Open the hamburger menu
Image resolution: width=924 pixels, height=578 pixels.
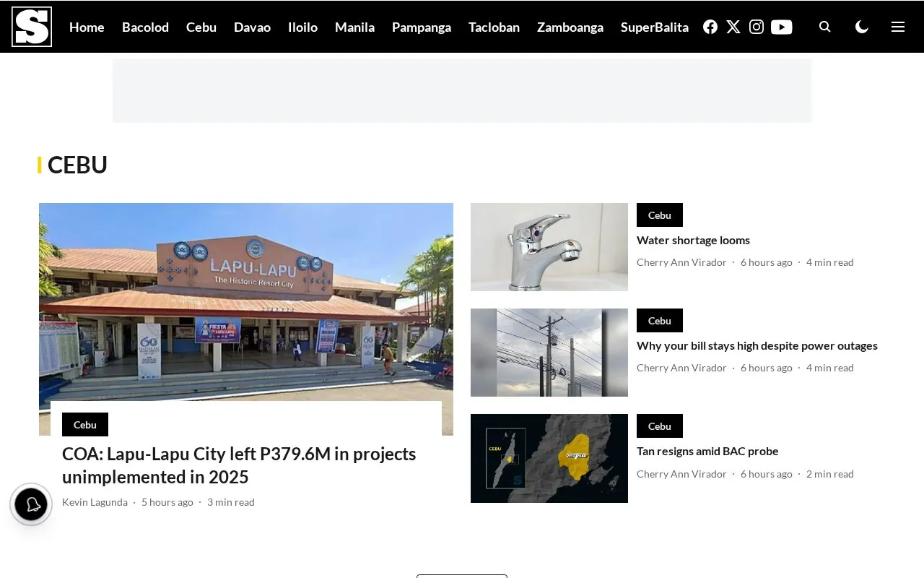coord(898,27)
